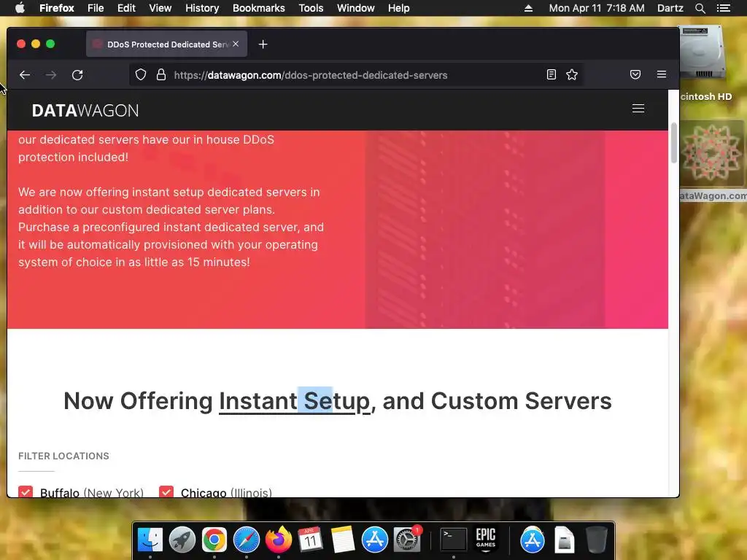The image size is (747, 560).
Task: Open the History menu
Action: (202, 8)
